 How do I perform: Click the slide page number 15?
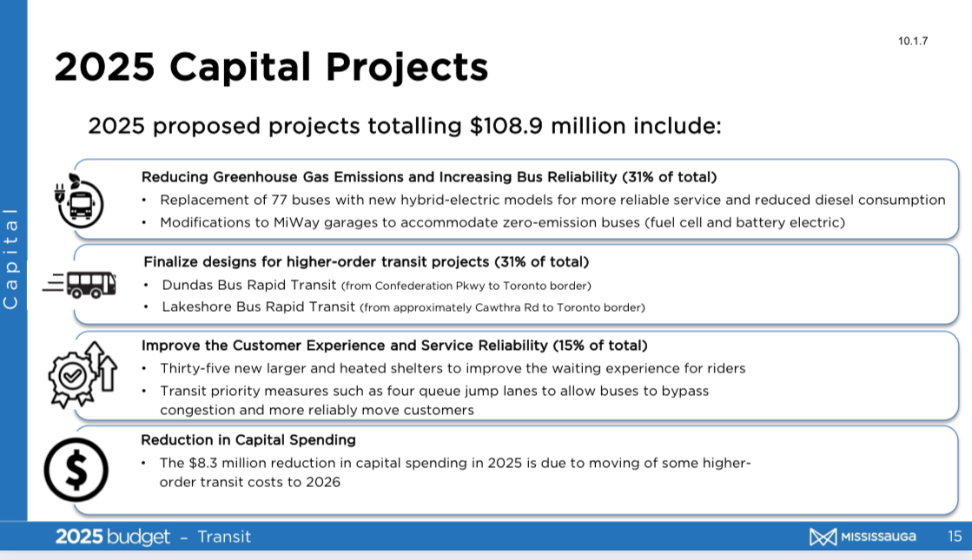tap(955, 537)
